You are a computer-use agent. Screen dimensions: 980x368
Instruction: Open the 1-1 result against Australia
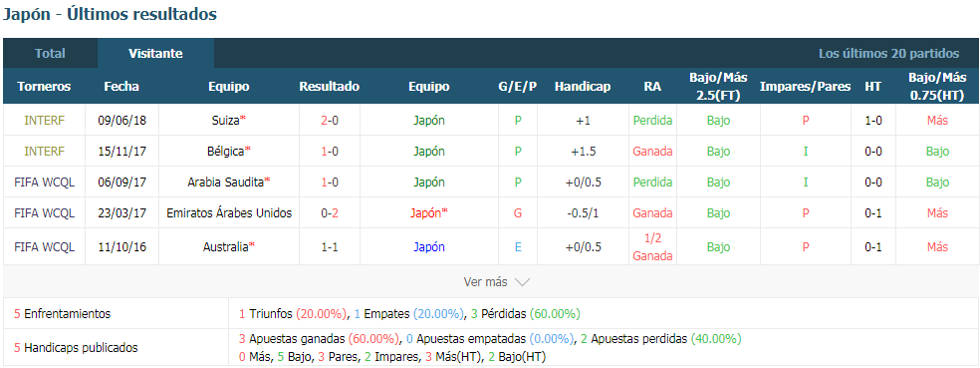pyautogui.click(x=330, y=246)
